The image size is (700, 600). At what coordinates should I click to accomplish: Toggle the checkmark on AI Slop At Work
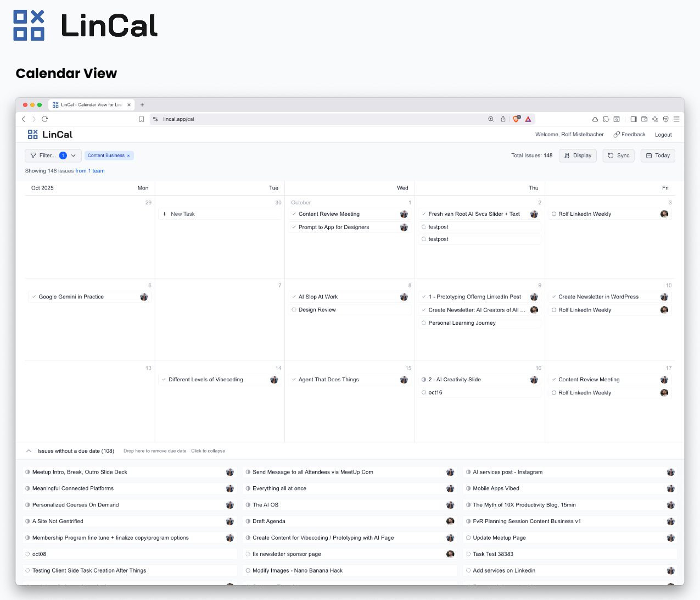tap(294, 297)
